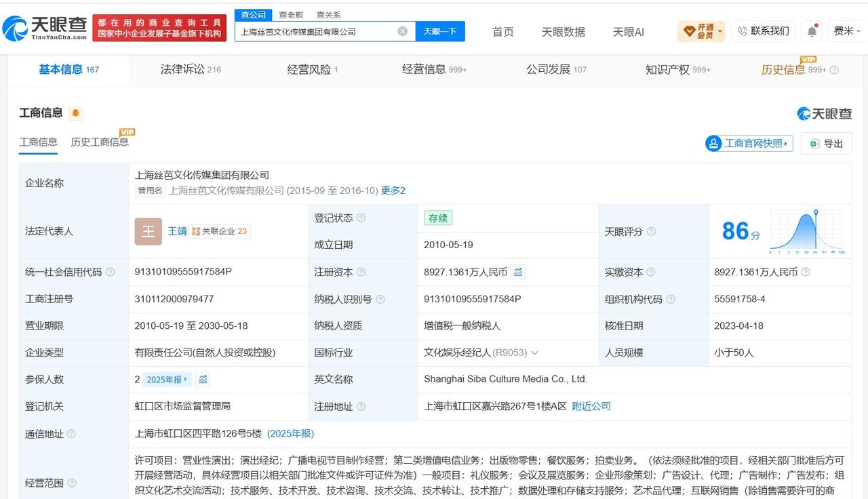This screenshot has width=868, height=499.
Task: Click the 工商官网快照 button
Action: pos(749,143)
